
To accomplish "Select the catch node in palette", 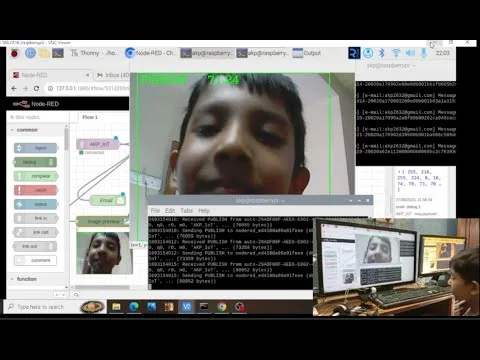I will pos(36,190).
